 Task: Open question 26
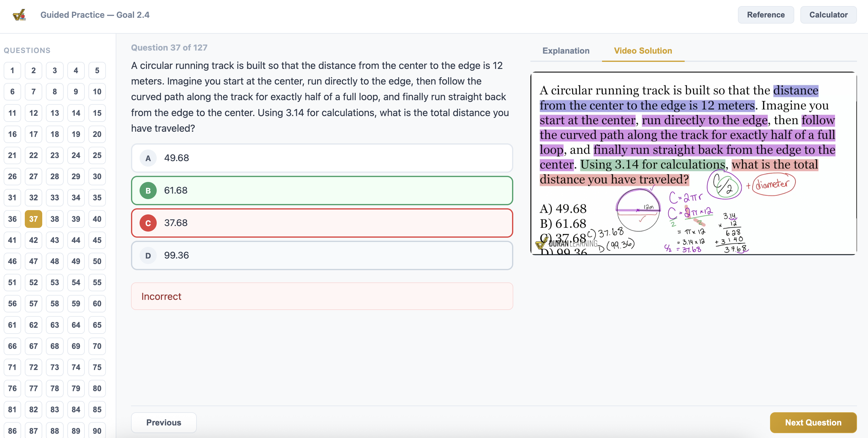coord(13,176)
